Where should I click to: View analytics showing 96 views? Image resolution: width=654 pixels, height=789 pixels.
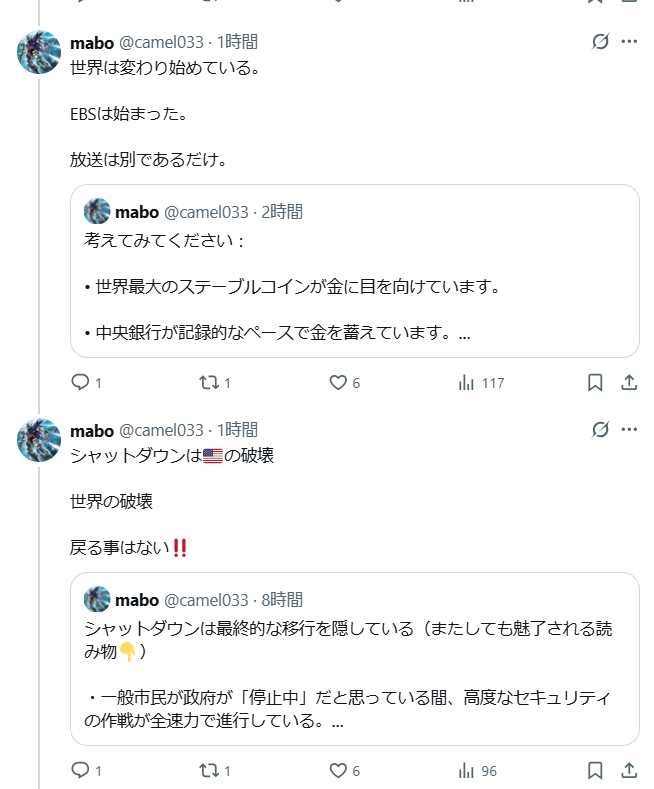pyautogui.click(x=476, y=770)
